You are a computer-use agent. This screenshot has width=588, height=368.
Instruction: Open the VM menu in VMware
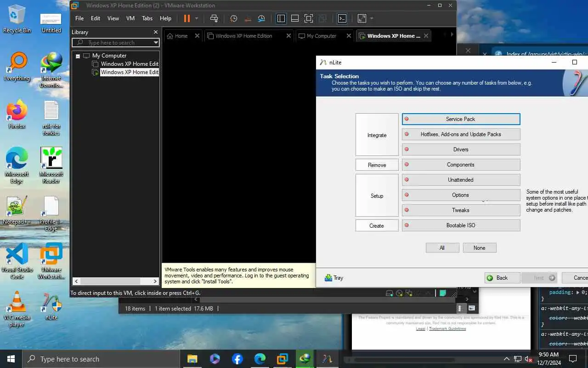tap(130, 18)
